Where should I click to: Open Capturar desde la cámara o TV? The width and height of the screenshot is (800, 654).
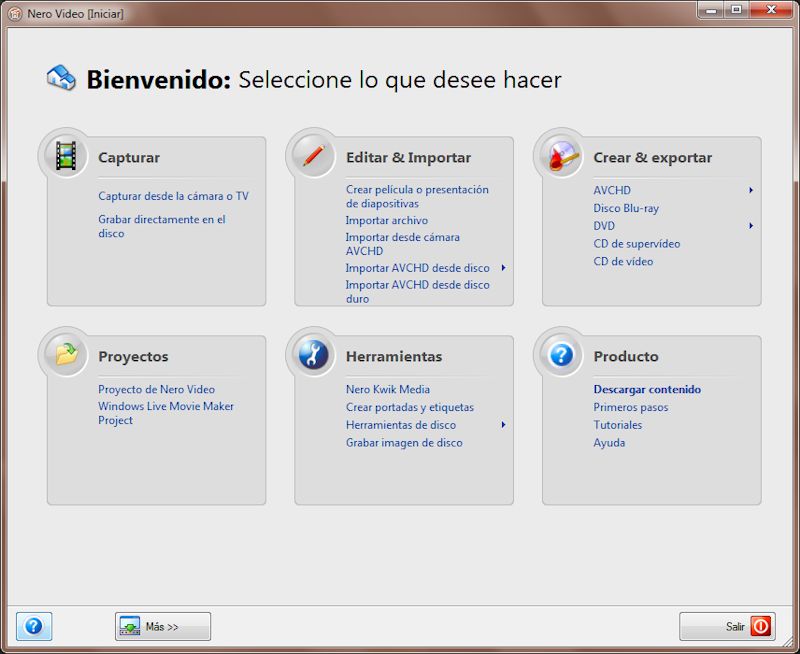173,196
